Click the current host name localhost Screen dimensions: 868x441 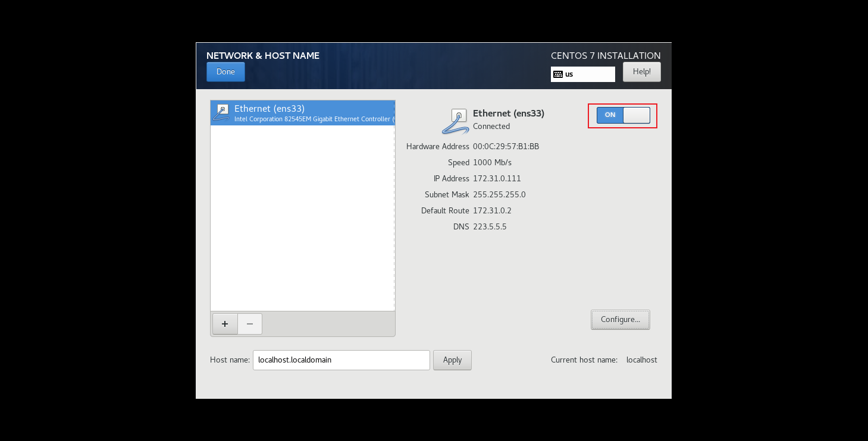click(x=642, y=360)
